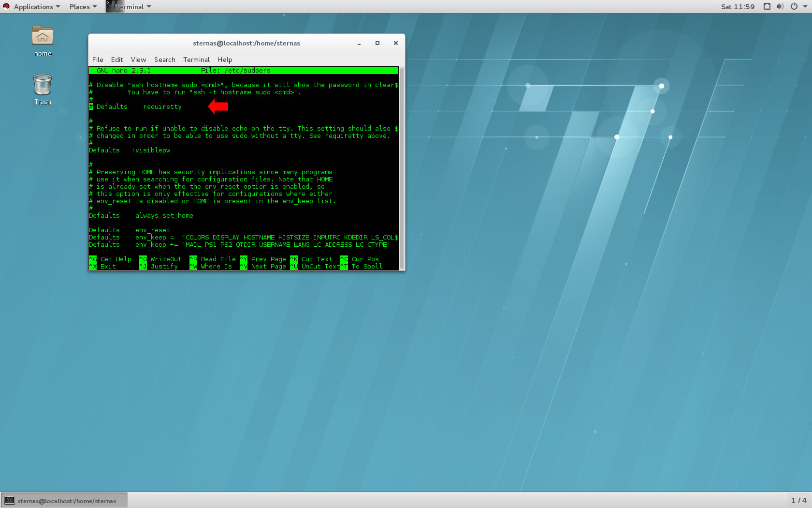
Task: Click the 'Defaults !visiblepw' line
Action: (x=130, y=150)
